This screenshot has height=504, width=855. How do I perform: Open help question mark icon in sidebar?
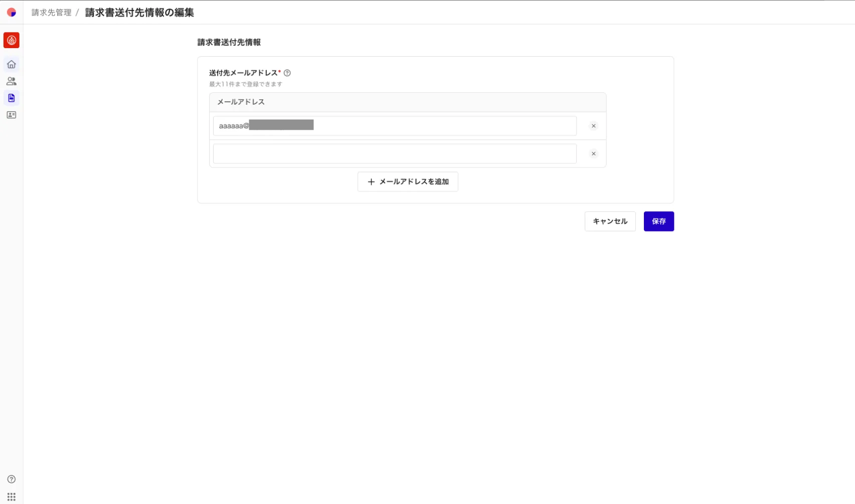tap(12, 479)
